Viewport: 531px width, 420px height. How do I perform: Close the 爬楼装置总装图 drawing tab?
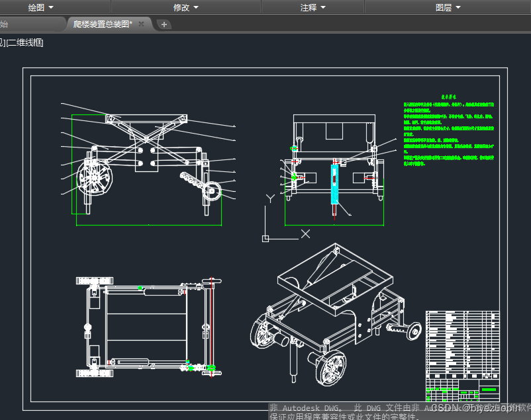(141, 24)
